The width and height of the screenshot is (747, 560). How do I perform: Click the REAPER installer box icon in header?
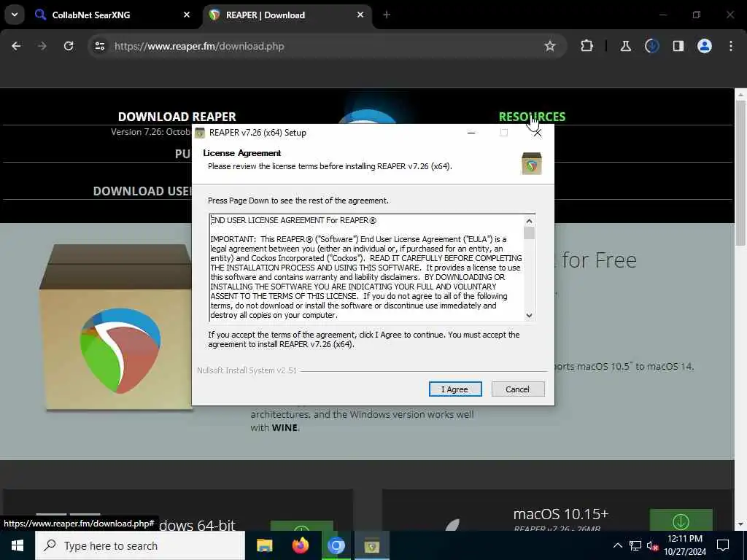click(532, 163)
